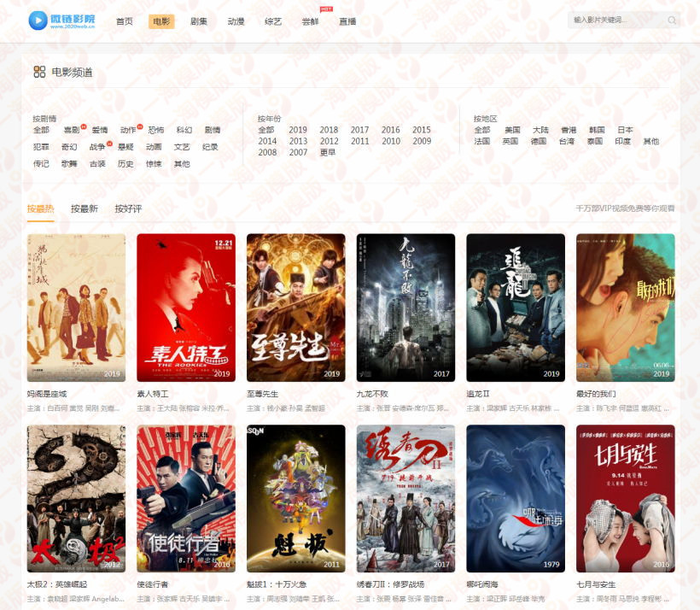Filter by 歌舞 genre
This screenshot has width=700, height=610.
click(69, 164)
